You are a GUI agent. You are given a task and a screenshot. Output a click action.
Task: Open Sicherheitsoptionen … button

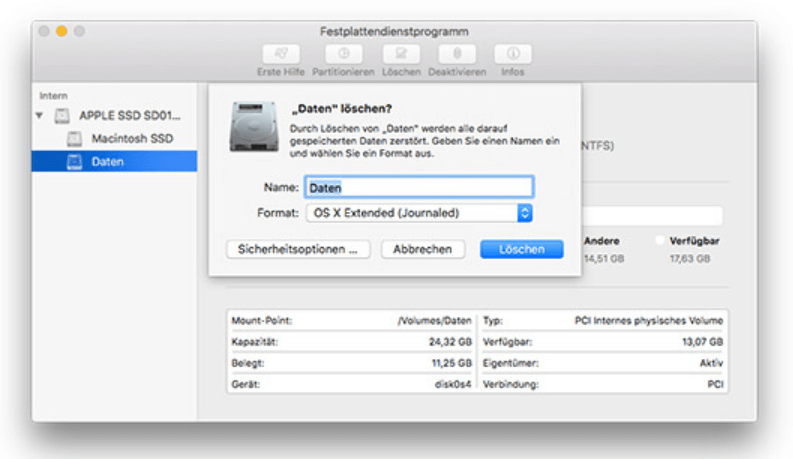coord(298,249)
